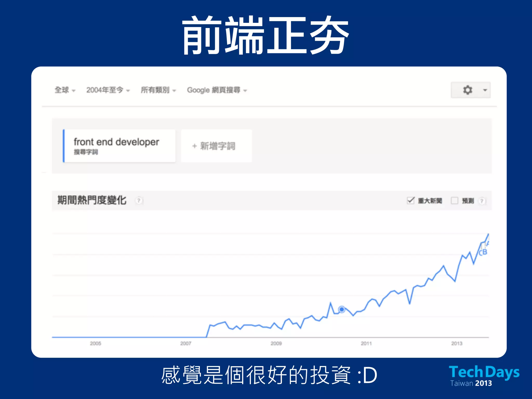This screenshot has height=399, width=532.
Task: Click the 2011 axis label
Action: pyautogui.click(x=366, y=343)
